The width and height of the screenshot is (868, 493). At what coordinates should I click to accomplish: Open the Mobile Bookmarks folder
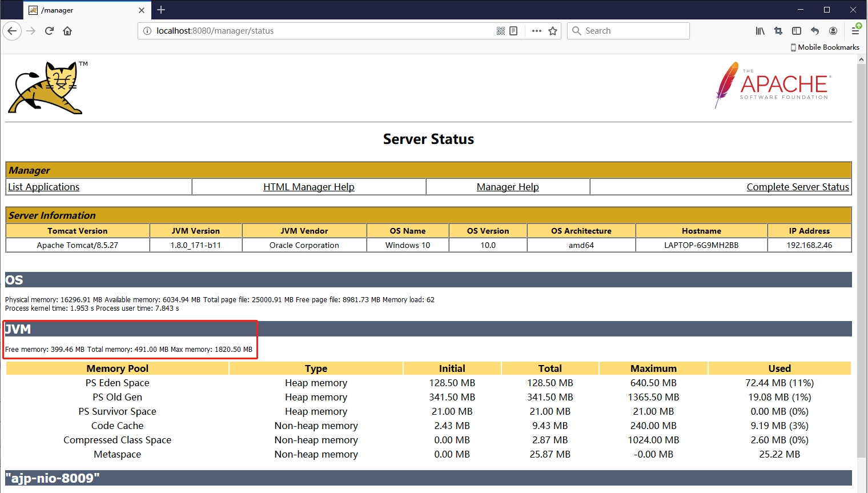click(x=825, y=47)
